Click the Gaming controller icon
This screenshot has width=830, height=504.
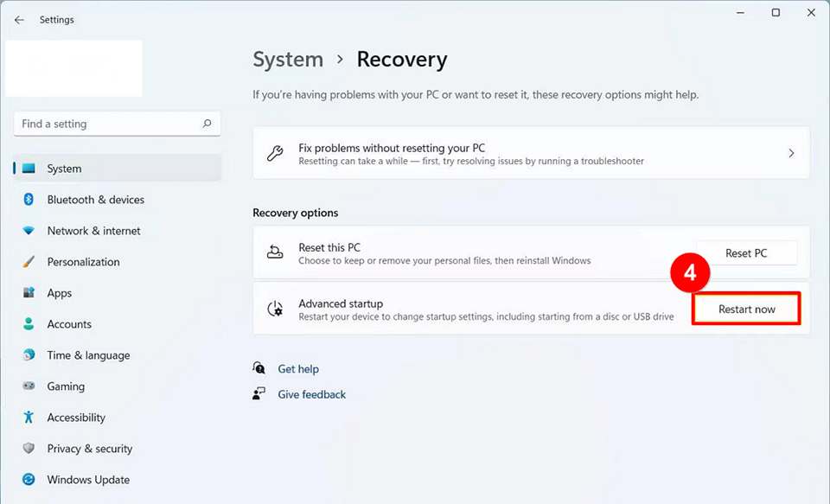(x=29, y=386)
